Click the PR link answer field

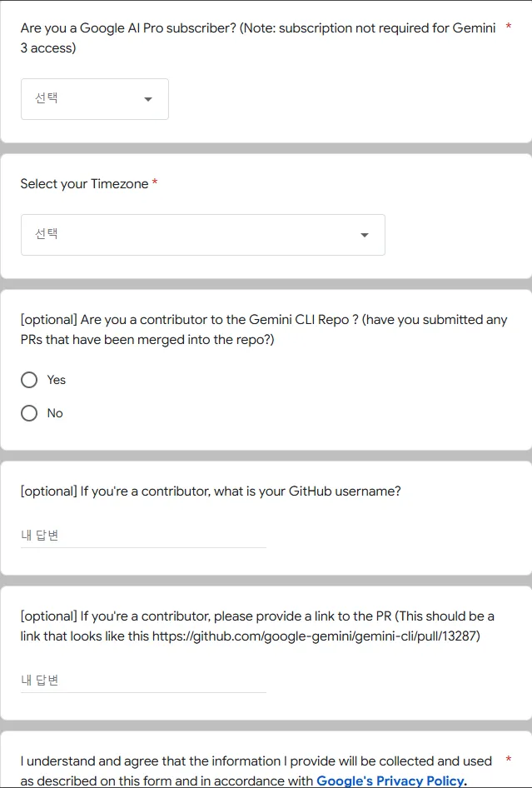142,680
